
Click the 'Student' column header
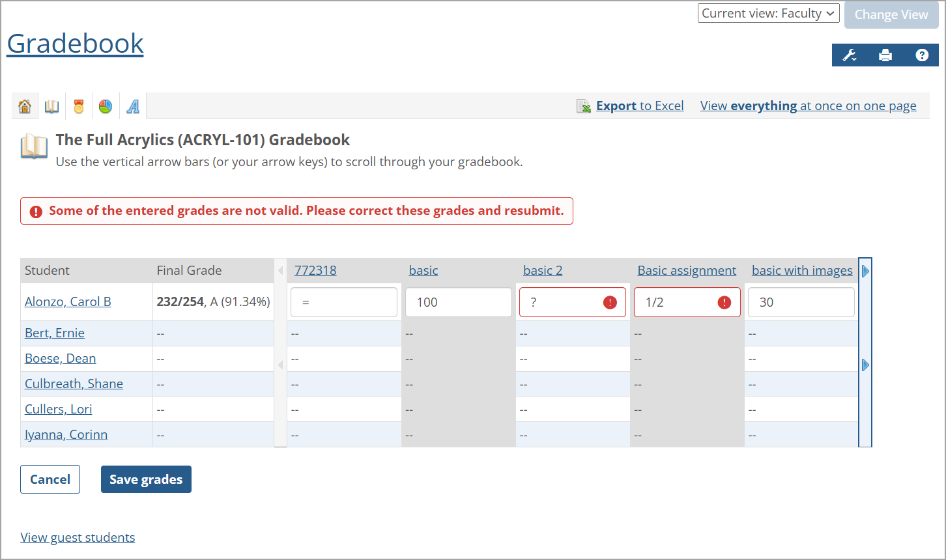[47, 270]
